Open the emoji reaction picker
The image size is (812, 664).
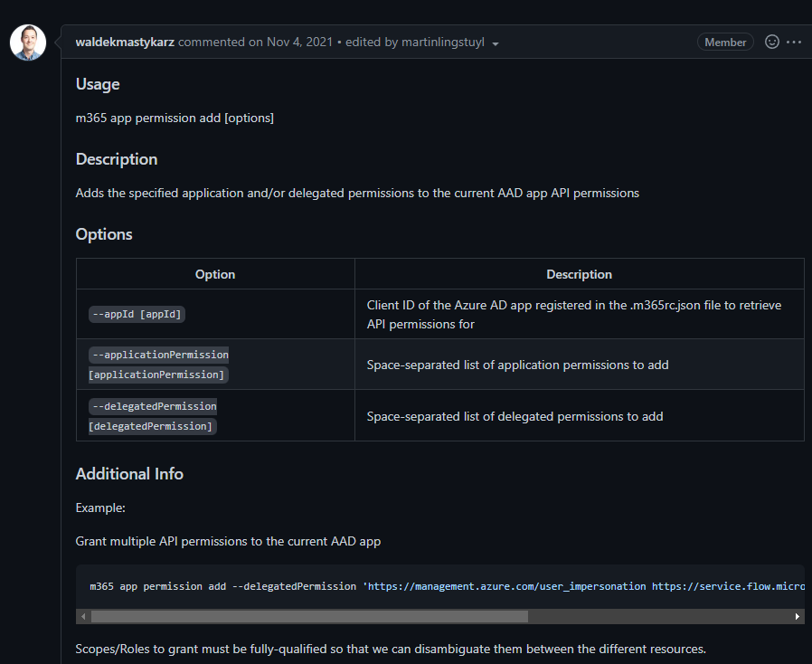[x=770, y=42]
